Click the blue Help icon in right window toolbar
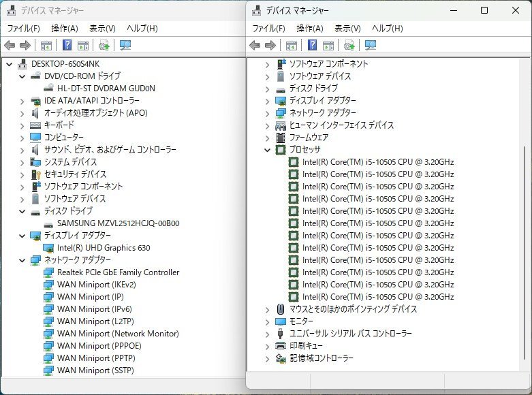 (312, 45)
